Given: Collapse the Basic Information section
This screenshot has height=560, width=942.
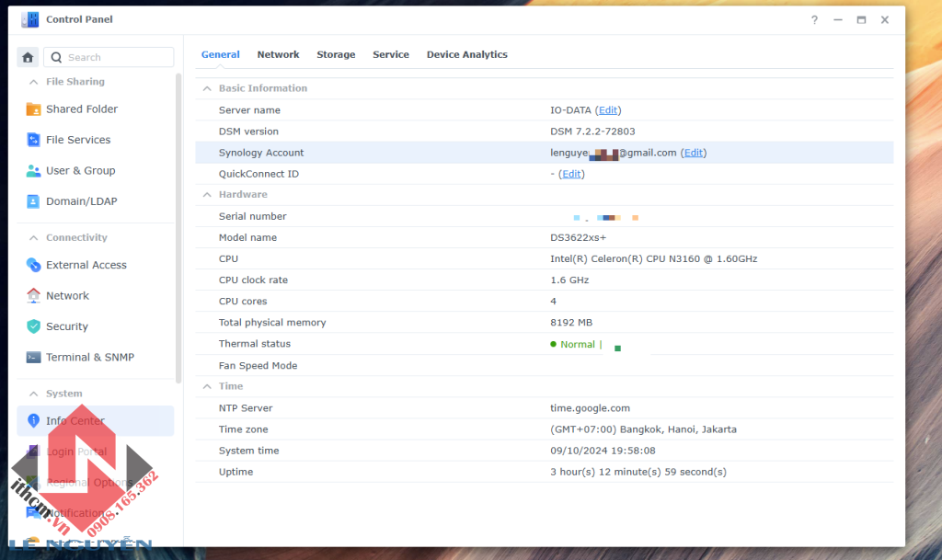Looking at the screenshot, I should point(206,88).
